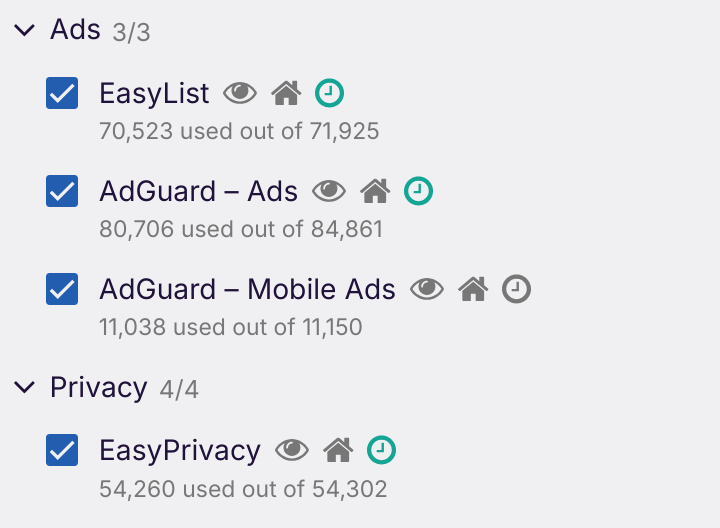View AdGuard – Ads list content eye icon

tap(329, 191)
